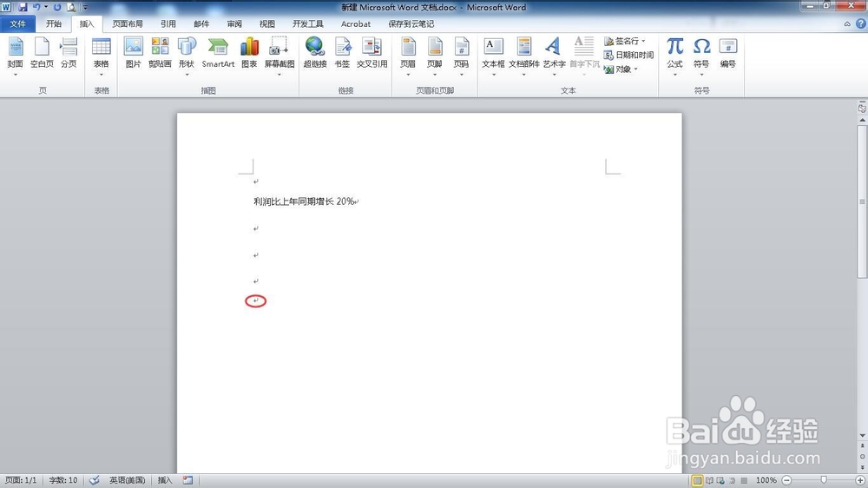Click the zoom slider handle

pos(824,480)
